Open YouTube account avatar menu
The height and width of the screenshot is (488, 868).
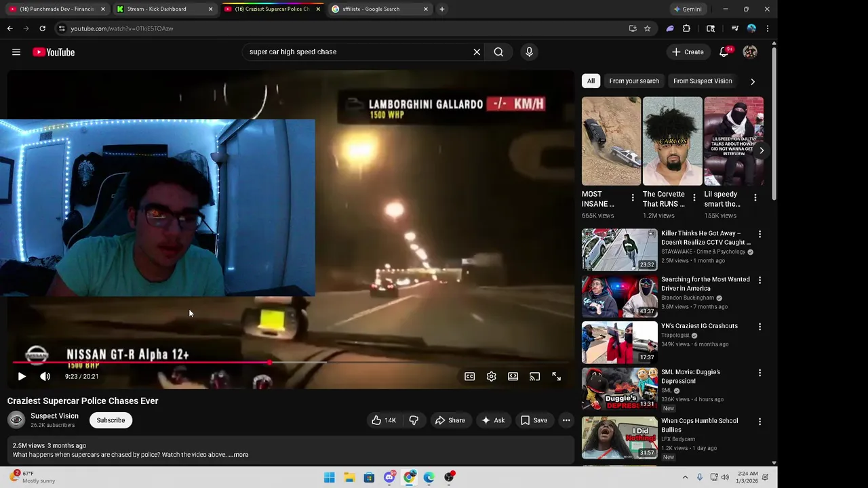tap(750, 52)
